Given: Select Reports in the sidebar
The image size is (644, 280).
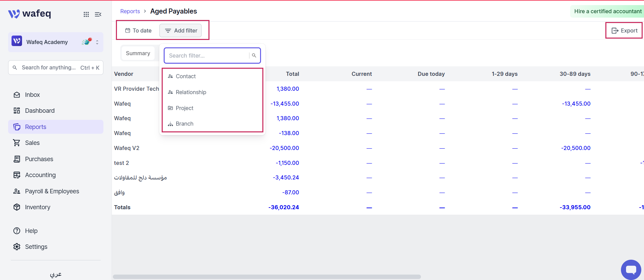Looking at the screenshot, I should click(x=56, y=127).
